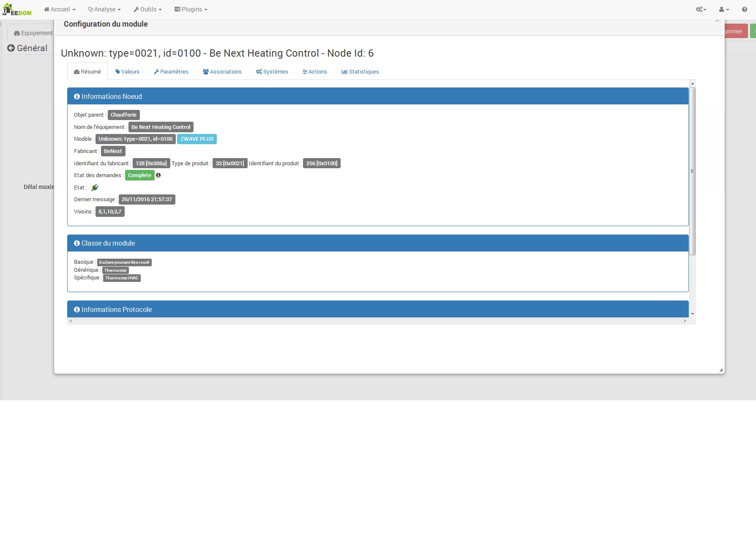Click the BeNext manufacturer badge
This screenshot has width=756, height=541.
113,151
